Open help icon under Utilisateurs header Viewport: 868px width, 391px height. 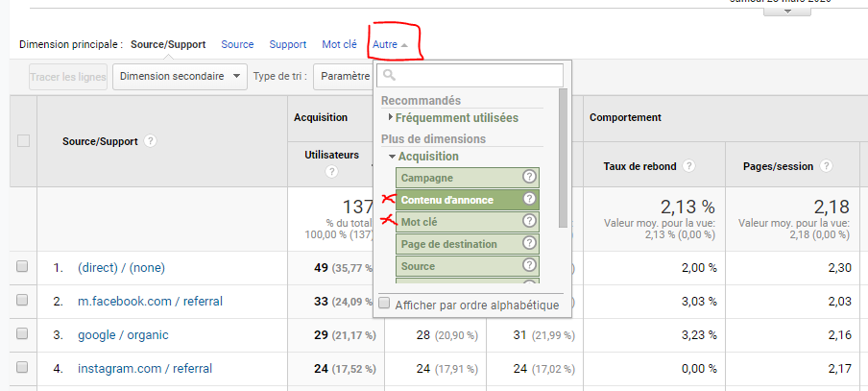331,172
